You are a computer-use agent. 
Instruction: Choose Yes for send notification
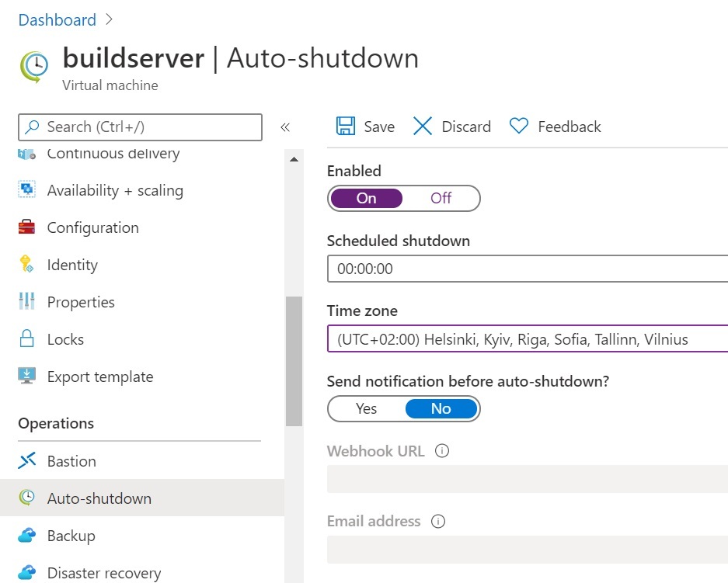366,408
